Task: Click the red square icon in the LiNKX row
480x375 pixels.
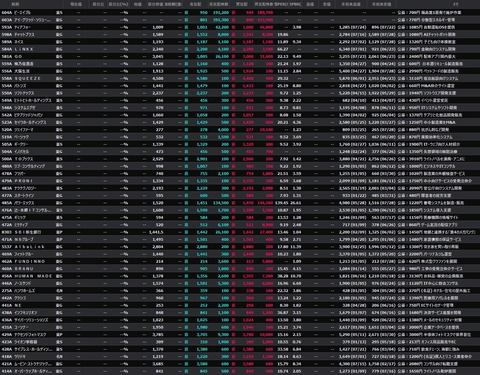Action: [x=233, y=49]
